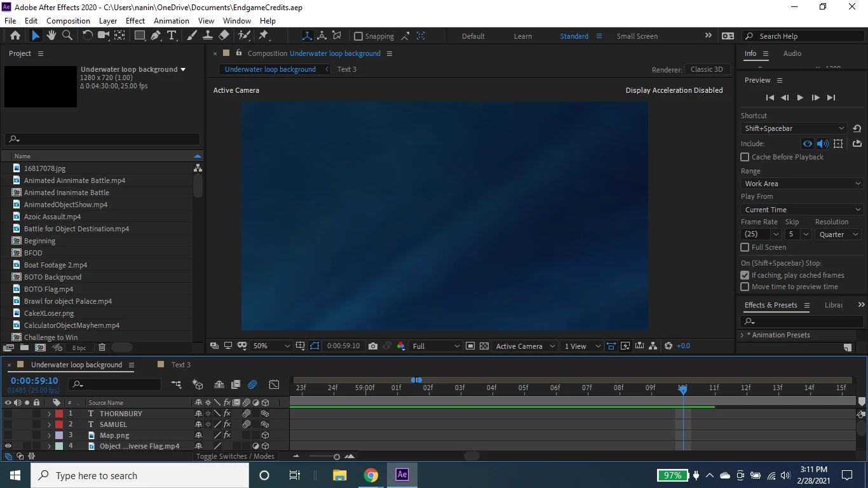The image size is (868, 488).
Task: Switch to the Text 3 timeline tab
Action: pyautogui.click(x=181, y=365)
